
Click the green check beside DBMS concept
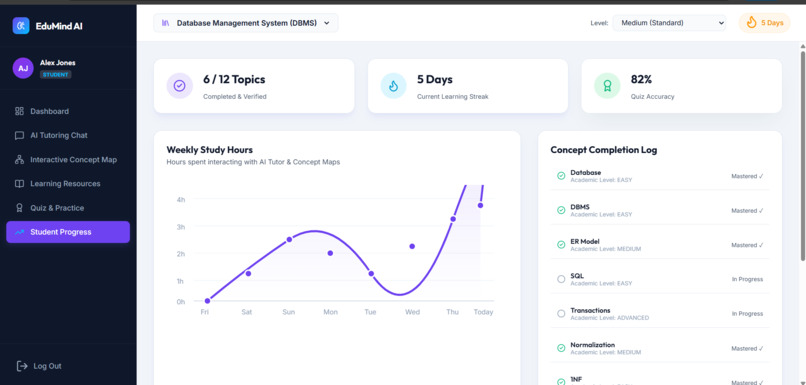pyautogui.click(x=561, y=210)
